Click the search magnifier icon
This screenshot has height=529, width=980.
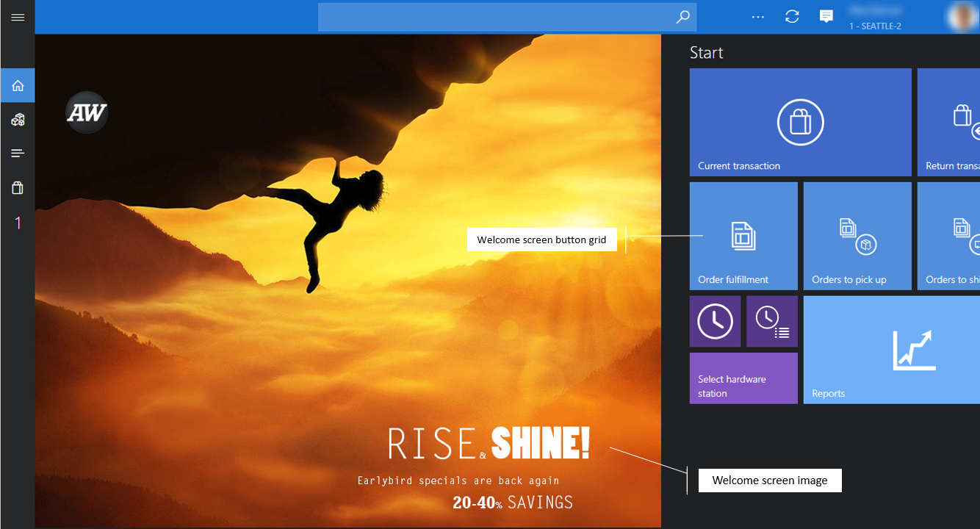coord(682,16)
